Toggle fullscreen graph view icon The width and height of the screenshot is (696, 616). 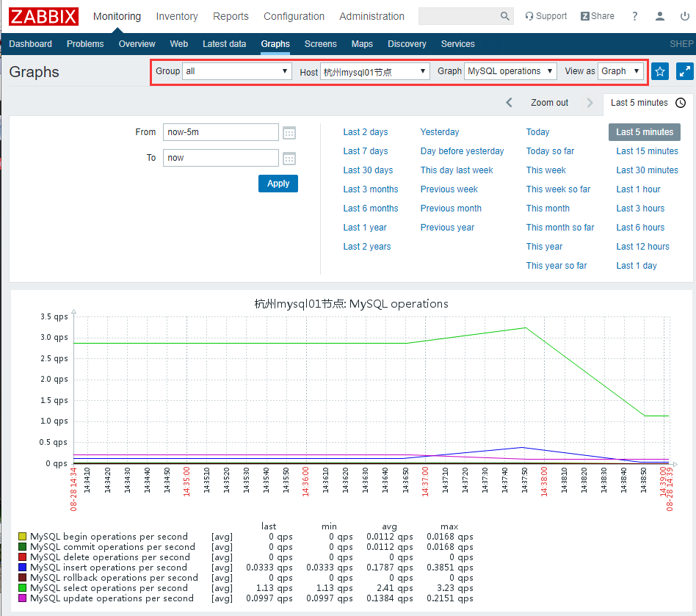coord(684,71)
